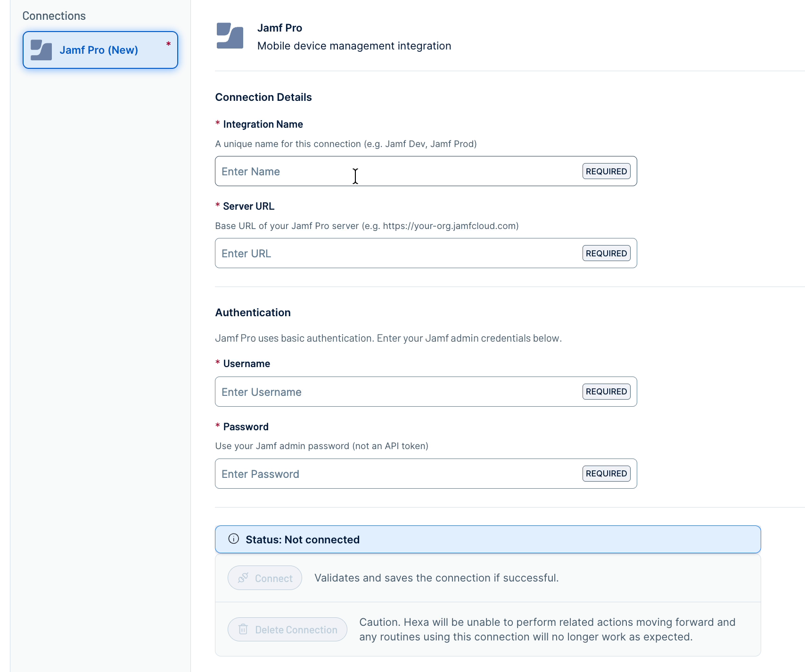
Task: Click the "Integration Name" field label
Action: point(263,124)
